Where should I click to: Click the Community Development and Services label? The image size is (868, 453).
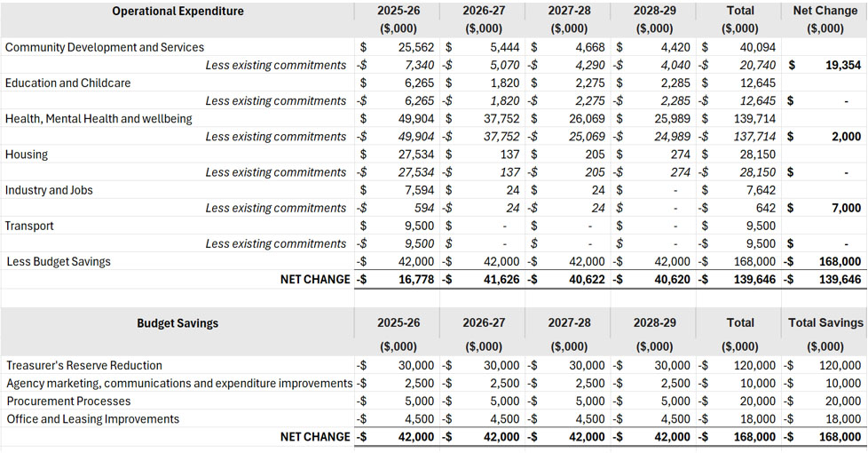coord(105,47)
